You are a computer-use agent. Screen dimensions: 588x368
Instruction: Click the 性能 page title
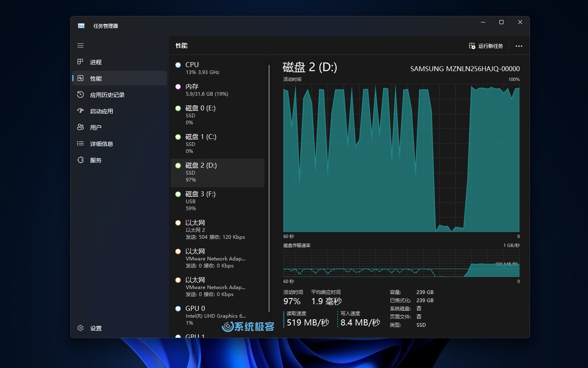coord(182,46)
